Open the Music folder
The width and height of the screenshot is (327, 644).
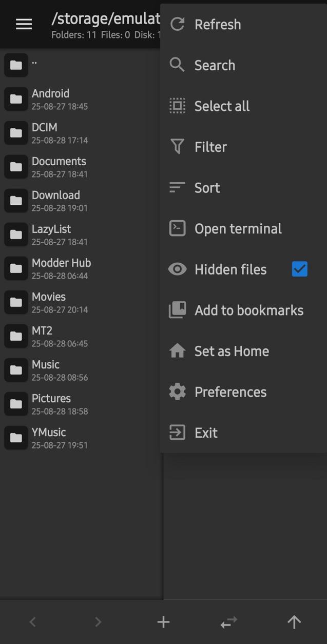click(x=81, y=370)
